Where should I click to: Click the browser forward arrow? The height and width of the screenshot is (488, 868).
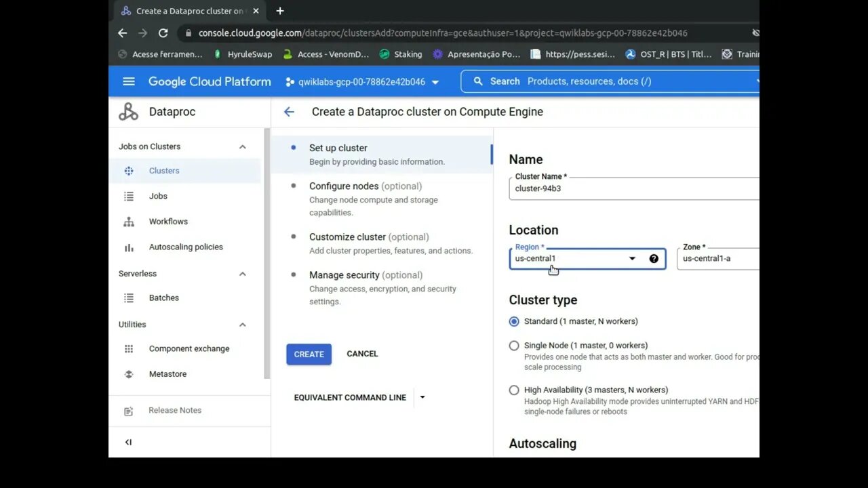click(x=142, y=33)
